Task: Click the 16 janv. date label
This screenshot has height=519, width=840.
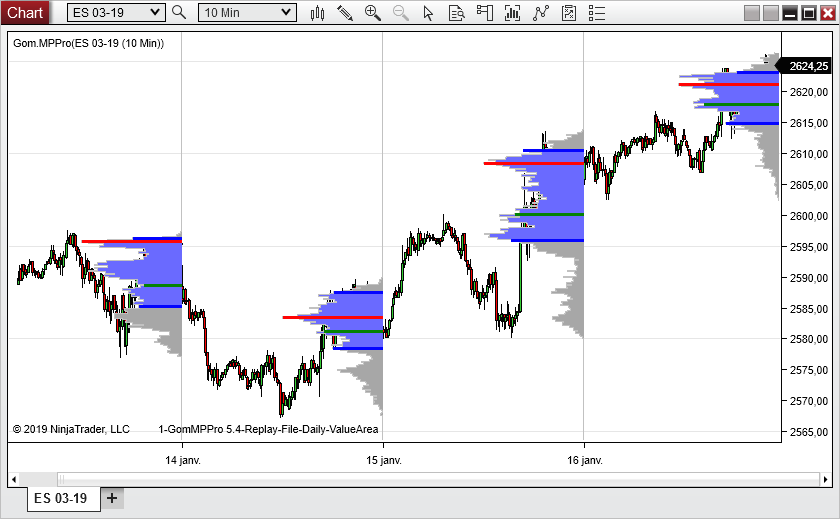Action: [x=585, y=460]
